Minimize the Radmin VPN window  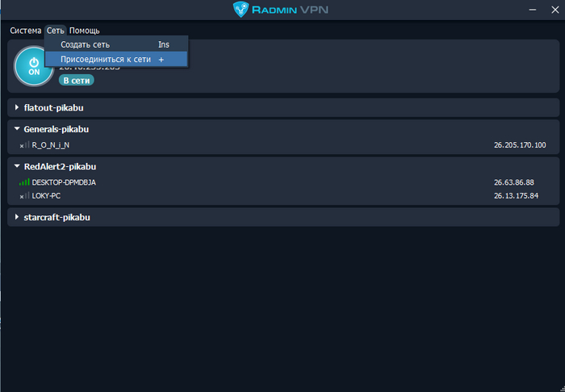tap(533, 10)
